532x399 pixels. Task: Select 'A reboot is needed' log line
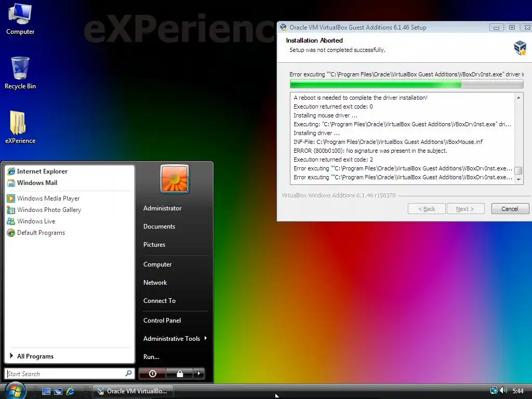361,98
